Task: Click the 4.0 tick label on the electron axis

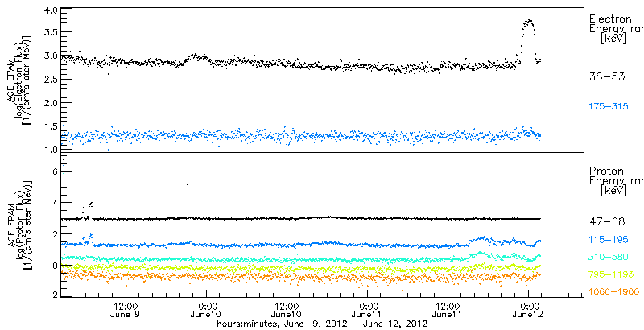Action: pos(50,10)
